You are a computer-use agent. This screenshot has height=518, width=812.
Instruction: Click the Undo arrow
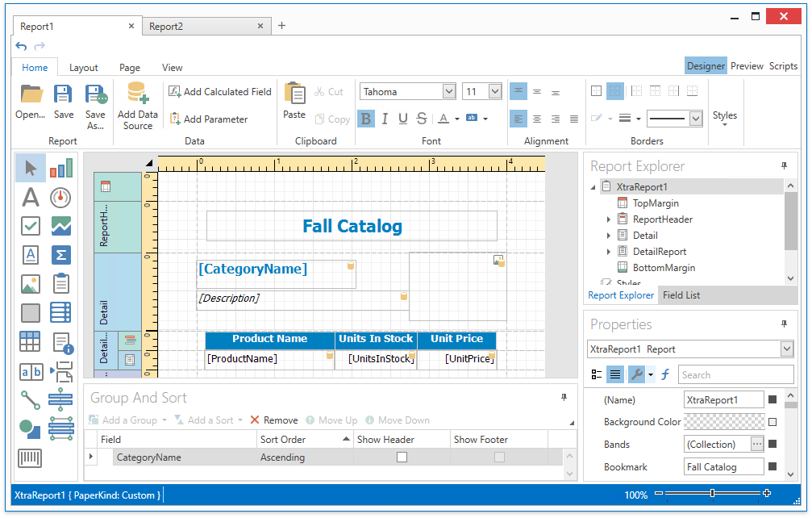pyautogui.click(x=21, y=46)
